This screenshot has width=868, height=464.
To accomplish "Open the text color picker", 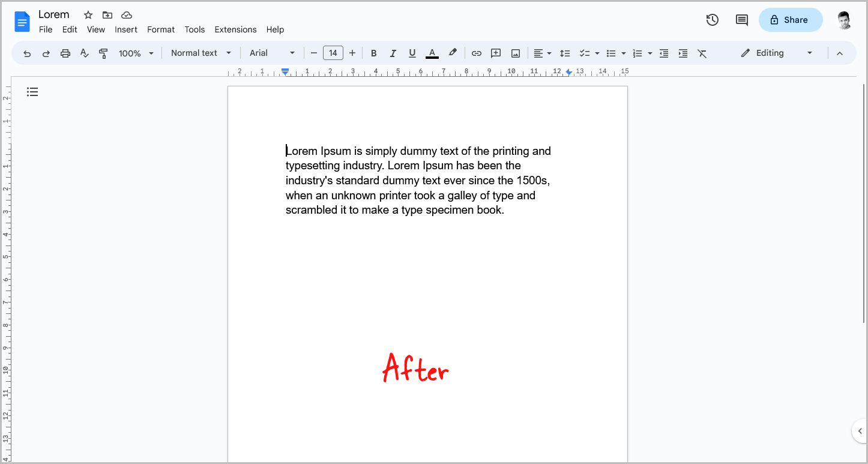I will tap(432, 53).
